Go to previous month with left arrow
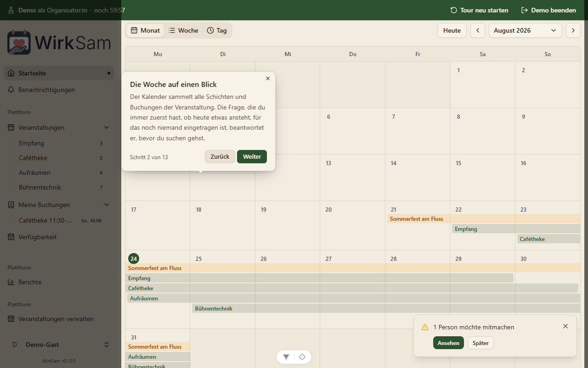Viewport: 588px width, 368px height. pyautogui.click(x=478, y=30)
